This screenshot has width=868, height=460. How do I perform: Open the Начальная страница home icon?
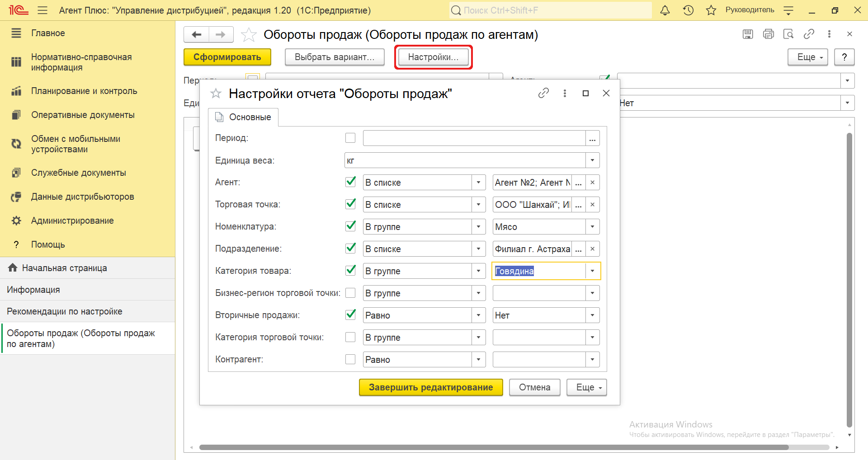click(13, 268)
